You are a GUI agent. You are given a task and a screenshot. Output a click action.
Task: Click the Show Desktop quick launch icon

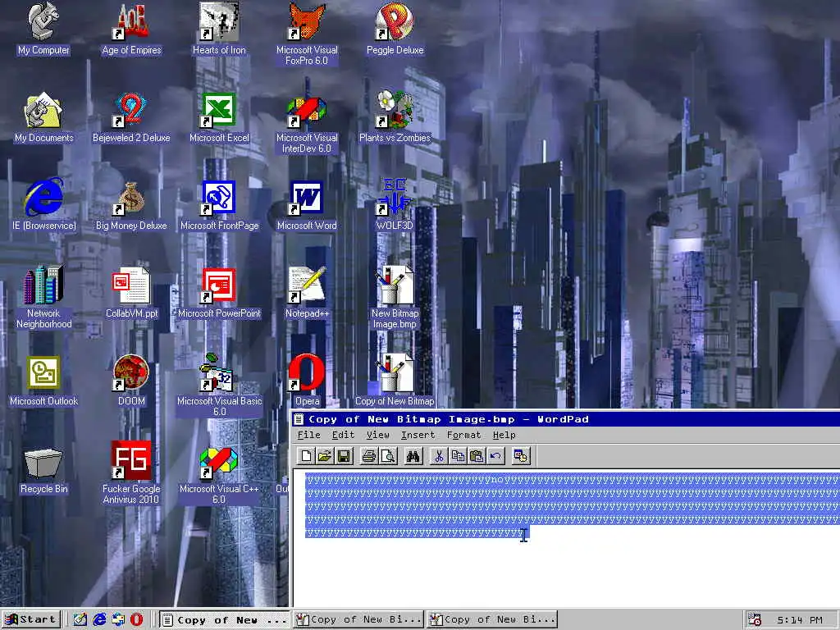80,620
